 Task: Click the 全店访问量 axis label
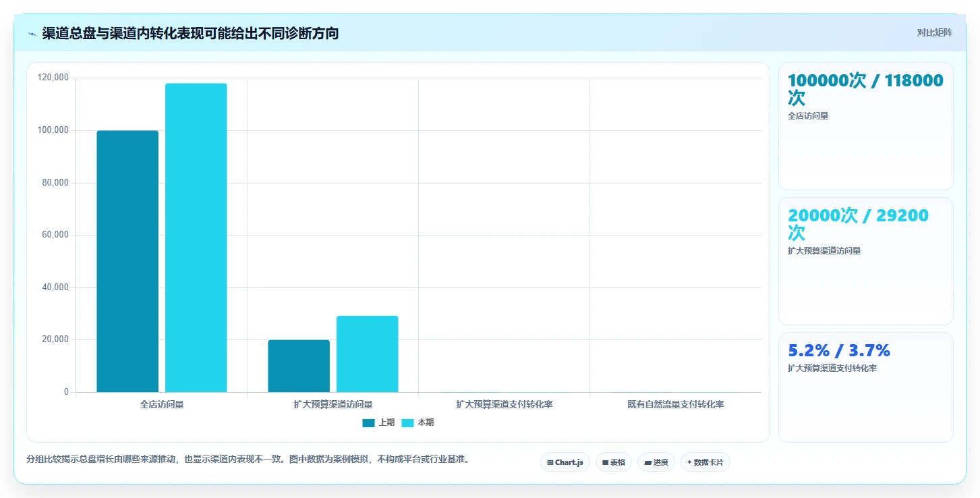pyautogui.click(x=162, y=405)
